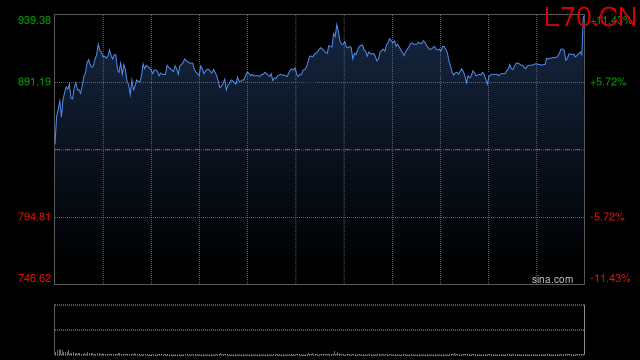Click the -5.72% percentage label
This screenshot has height=360, width=640.
coord(607,217)
